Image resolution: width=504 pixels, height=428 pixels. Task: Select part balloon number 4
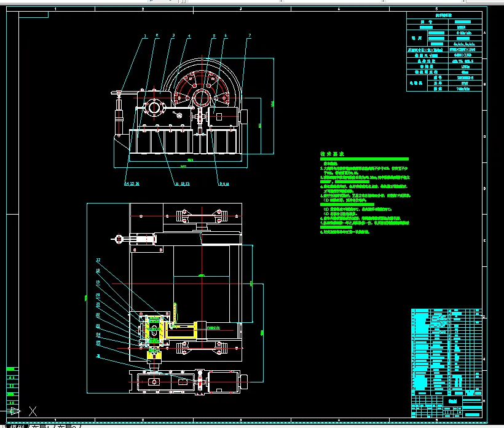189,36
